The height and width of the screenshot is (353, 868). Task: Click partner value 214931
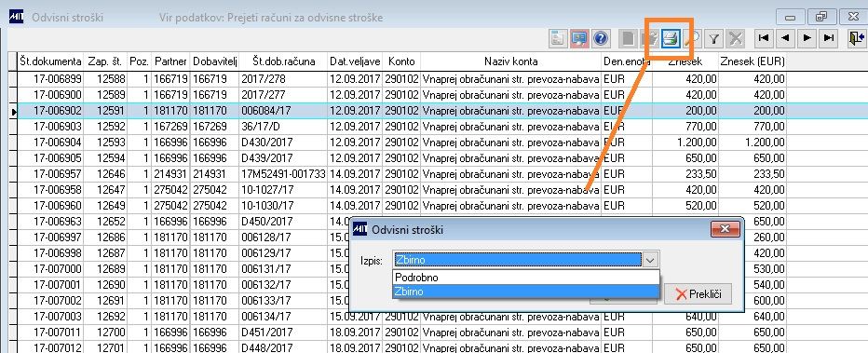(171, 174)
